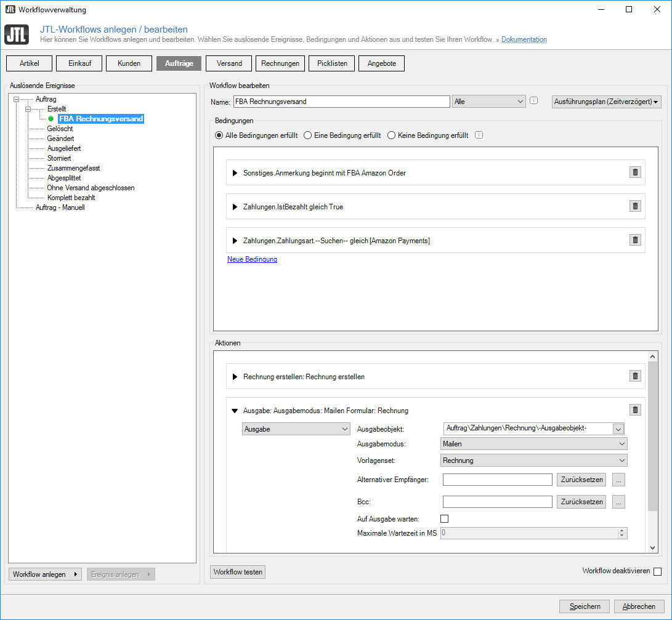Switch to the Rechnungen tab
Image resolution: width=672 pixels, height=620 pixels.
[280, 63]
